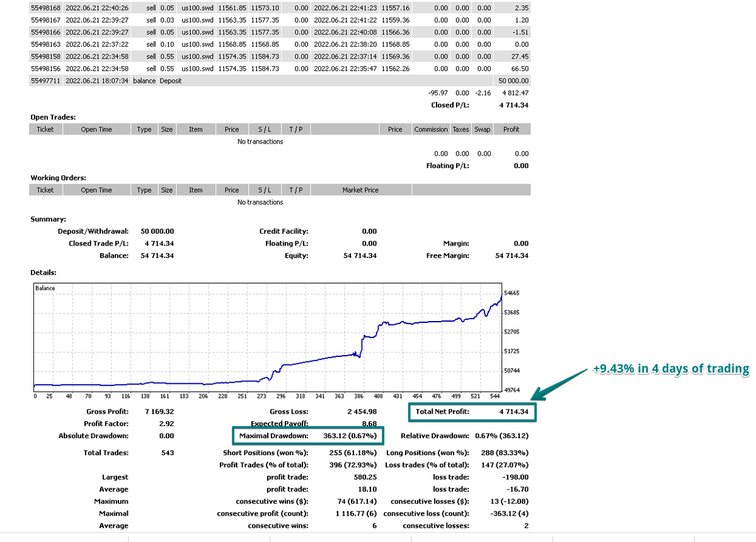This screenshot has height=542, width=756.
Task: Click the Market Price column header
Action: tap(360, 190)
